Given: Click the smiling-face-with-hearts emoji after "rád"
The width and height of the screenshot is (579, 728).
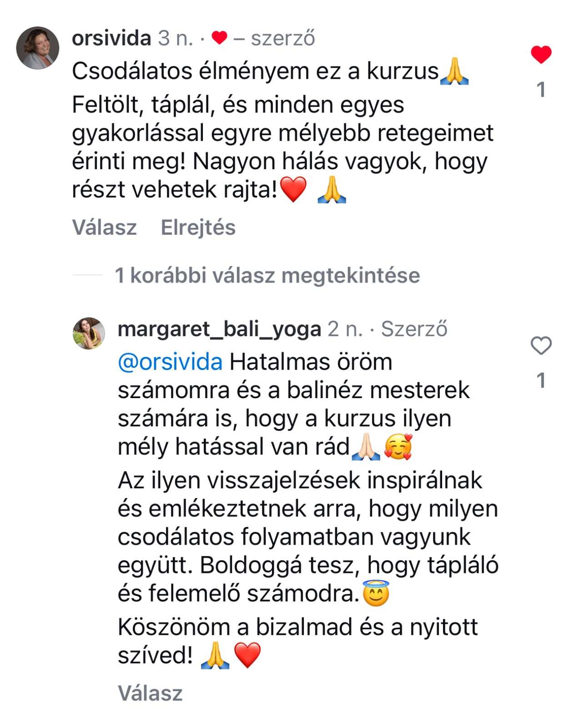Looking at the screenshot, I should click(x=398, y=447).
